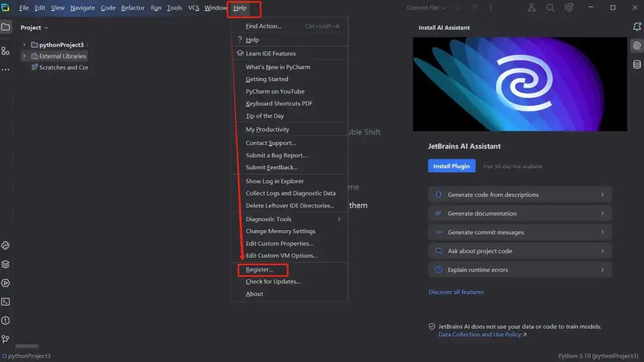Open Notifications bell icon
The height and width of the screenshot is (362, 644).
coord(637,27)
